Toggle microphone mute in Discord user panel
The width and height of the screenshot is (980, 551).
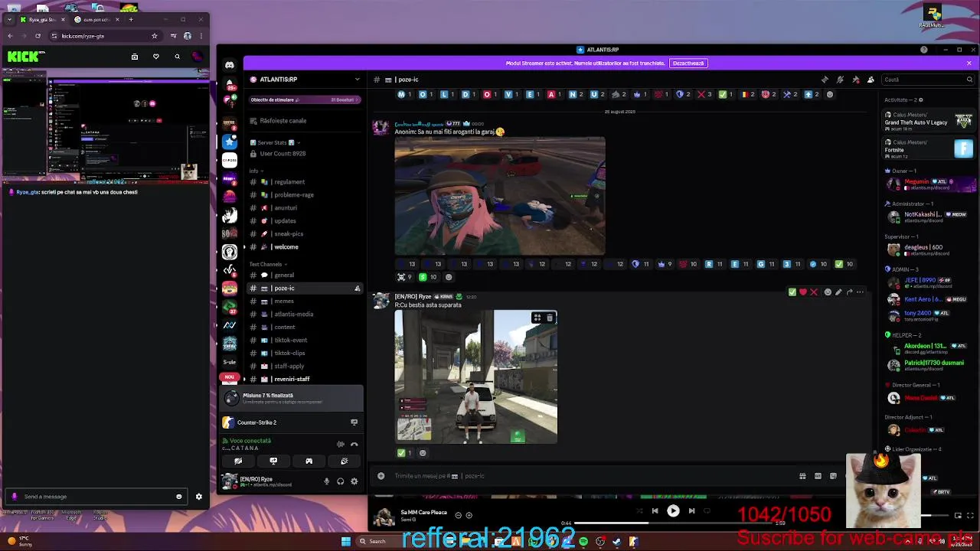(327, 481)
